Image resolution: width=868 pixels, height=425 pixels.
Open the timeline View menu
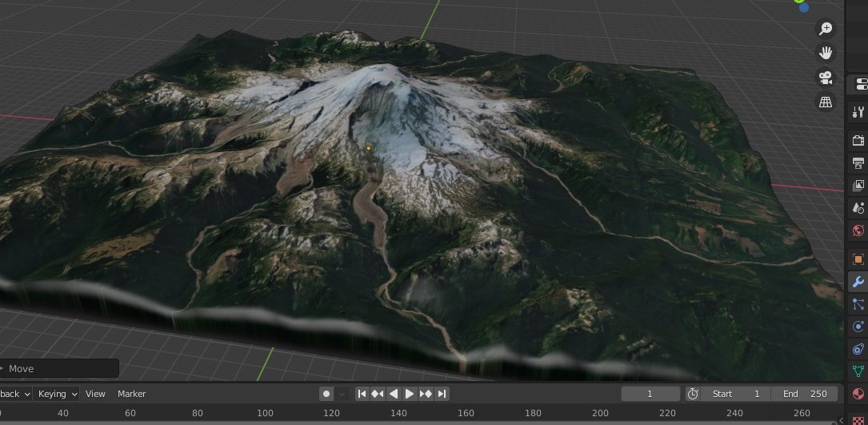(x=95, y=394)
